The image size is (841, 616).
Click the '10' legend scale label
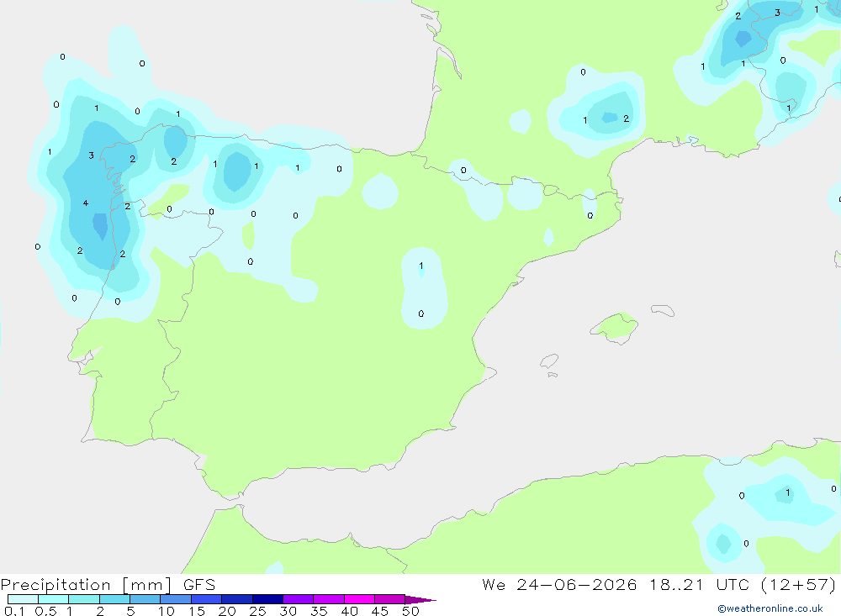(x=167, y=611)
